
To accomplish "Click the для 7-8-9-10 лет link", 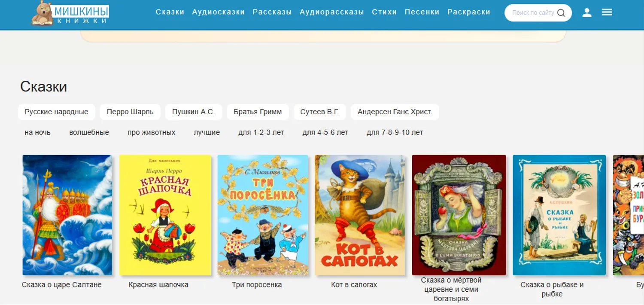I will (395, 132).
